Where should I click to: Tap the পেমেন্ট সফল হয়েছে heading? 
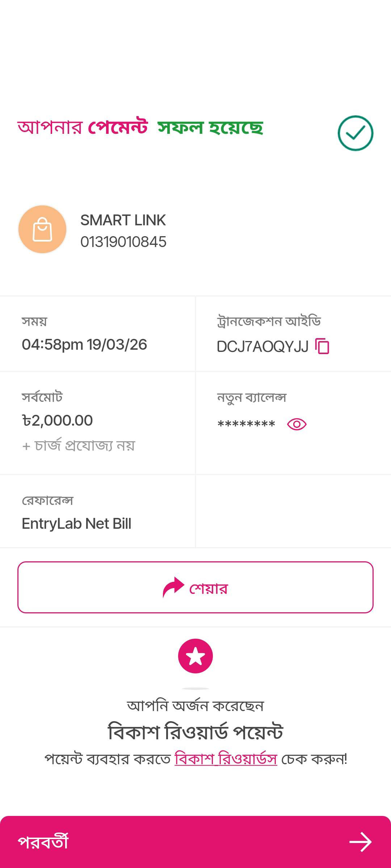[140, 128]
